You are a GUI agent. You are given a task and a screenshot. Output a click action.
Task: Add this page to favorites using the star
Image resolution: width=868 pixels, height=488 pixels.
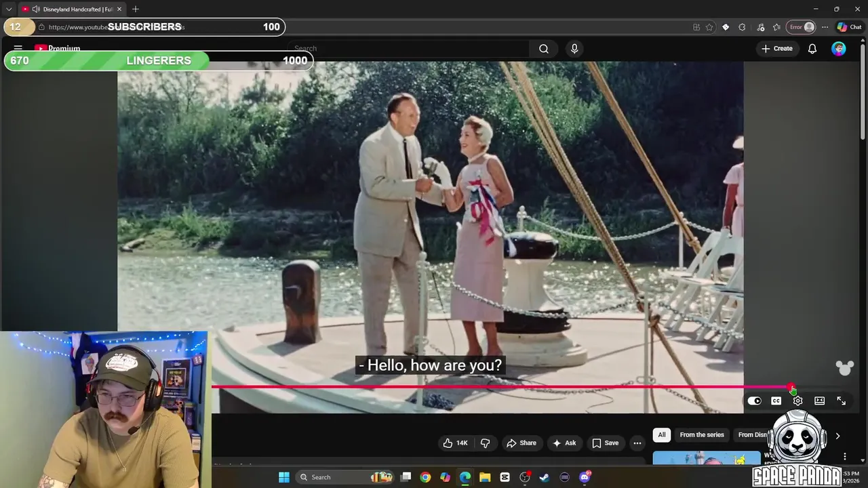pos(709,27)
